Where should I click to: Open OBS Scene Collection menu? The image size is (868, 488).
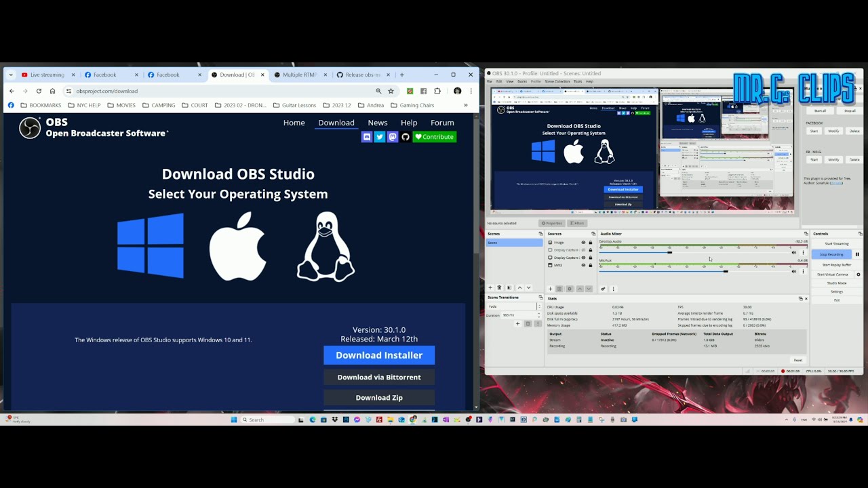point(557,81)
